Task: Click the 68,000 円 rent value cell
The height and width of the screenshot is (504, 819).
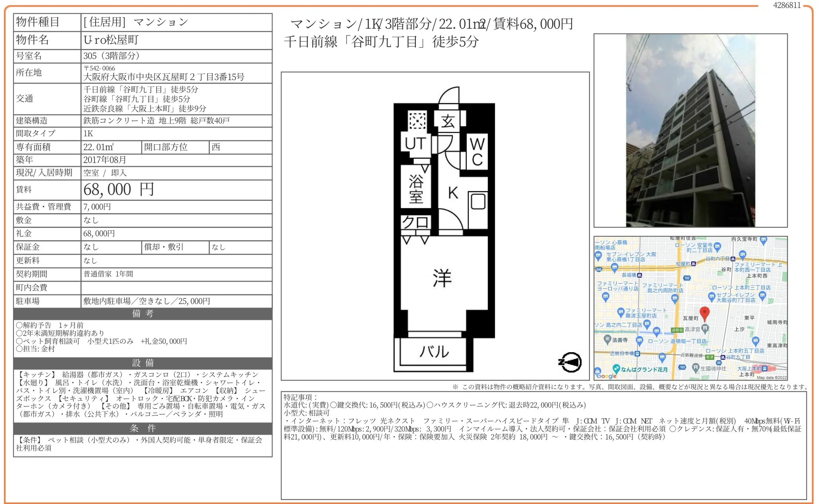Action: click(176, 190)
